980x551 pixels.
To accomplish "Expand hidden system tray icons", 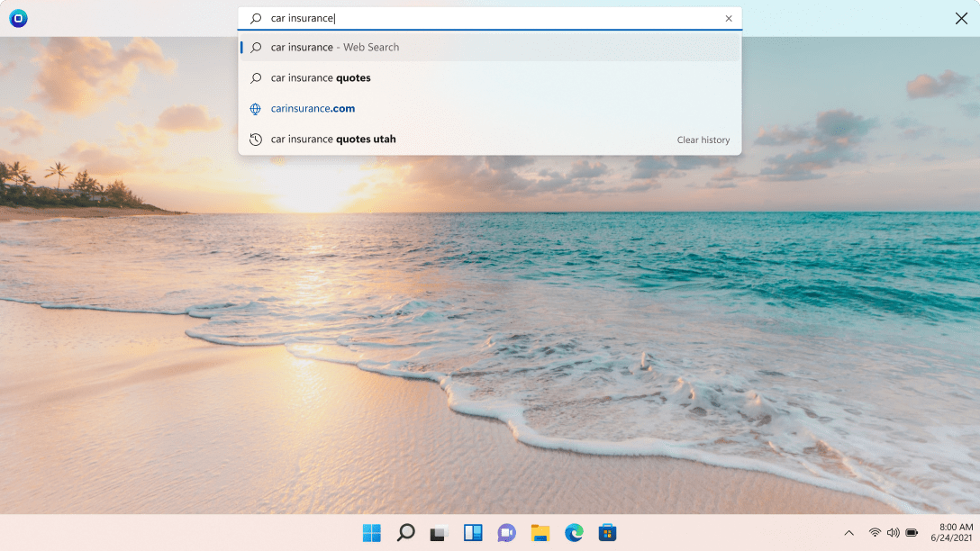I will pos(848,533).
